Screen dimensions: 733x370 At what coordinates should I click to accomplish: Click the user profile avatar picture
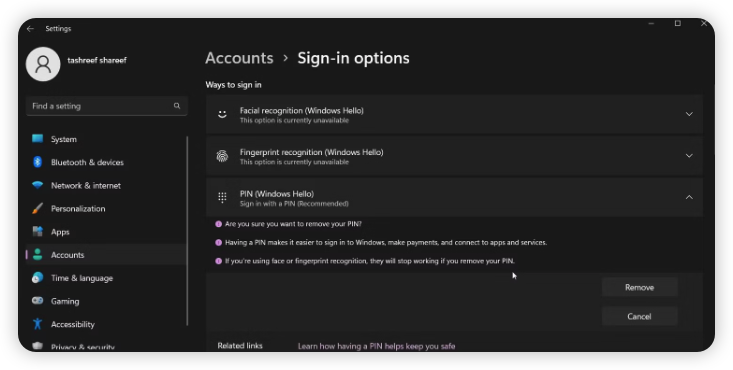43,64
